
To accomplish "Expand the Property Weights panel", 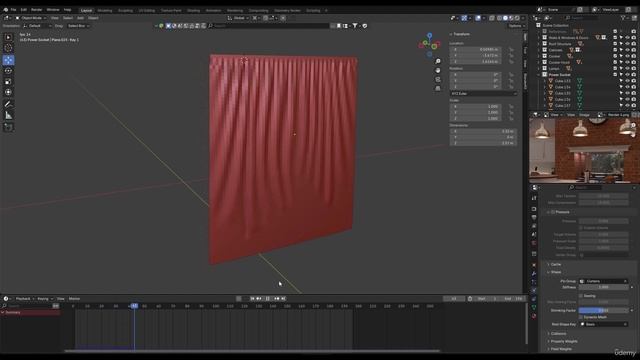I will click(564, 342).
